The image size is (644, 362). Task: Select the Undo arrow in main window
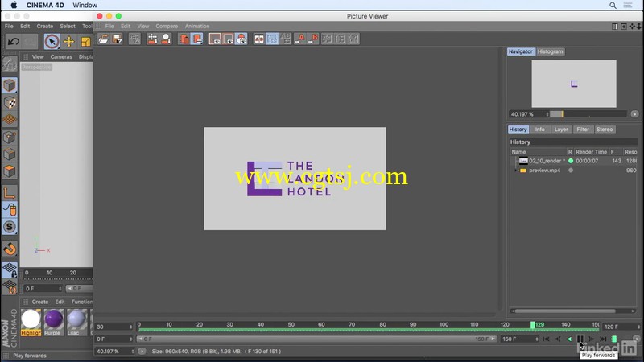pyautogui.click(x=13, y=42)
